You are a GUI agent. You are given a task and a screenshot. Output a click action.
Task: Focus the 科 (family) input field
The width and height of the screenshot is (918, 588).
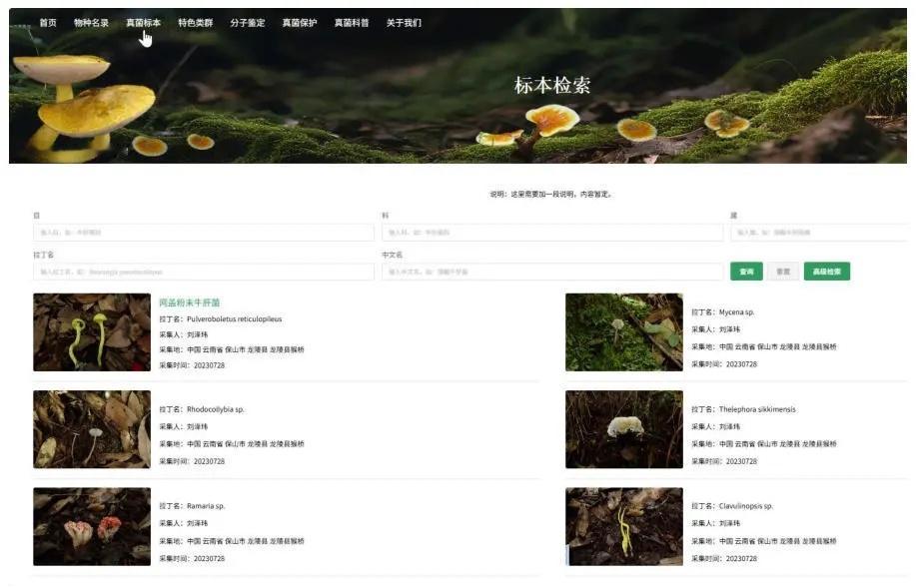[552, 233]
